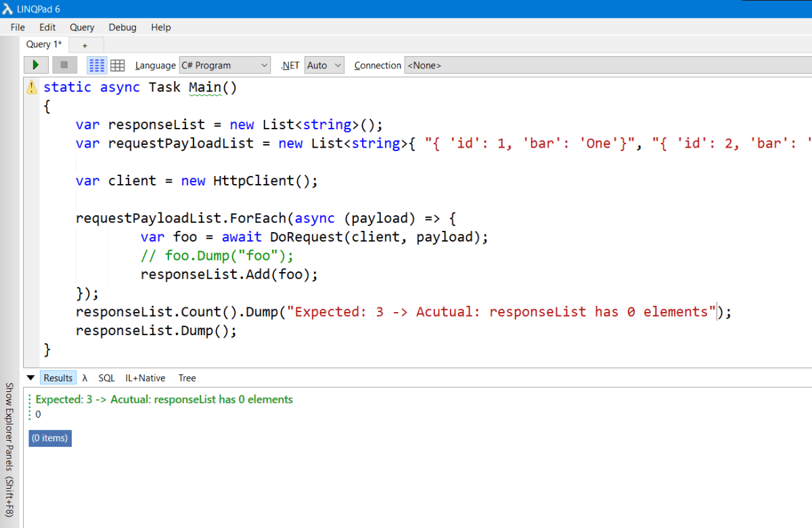Open the Help menu

(161, 27)
